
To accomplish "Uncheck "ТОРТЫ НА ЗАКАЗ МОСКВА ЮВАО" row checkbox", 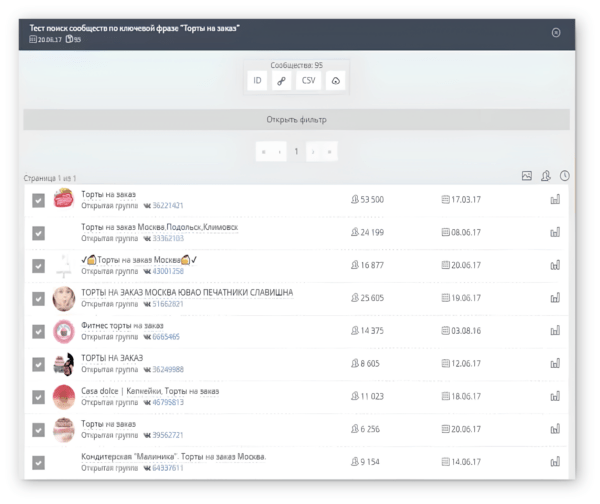I will pos(38,299).
